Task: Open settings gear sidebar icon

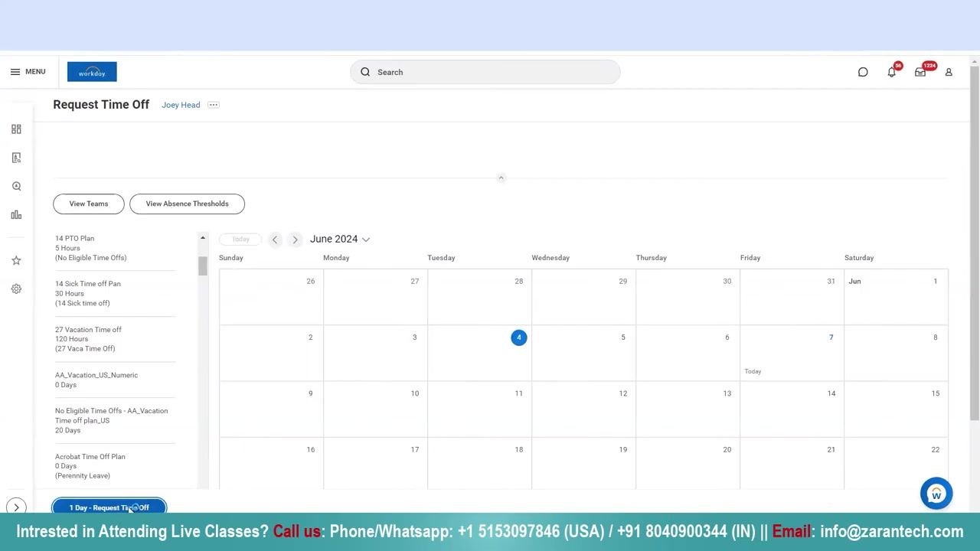Action: click(x=16, y=289)
